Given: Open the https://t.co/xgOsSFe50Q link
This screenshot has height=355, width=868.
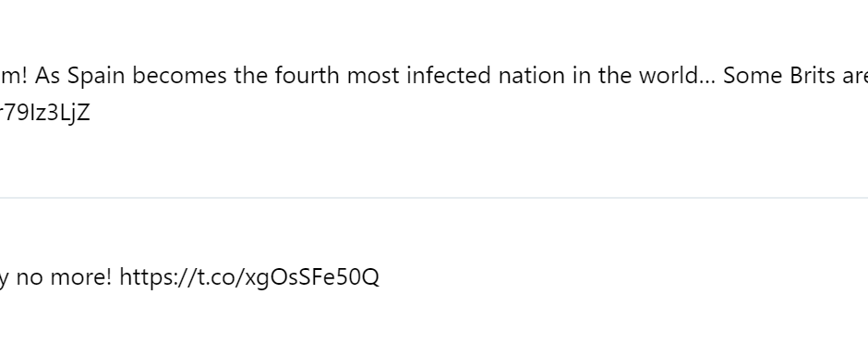Looking at the screenshot, I should [249, 277].
